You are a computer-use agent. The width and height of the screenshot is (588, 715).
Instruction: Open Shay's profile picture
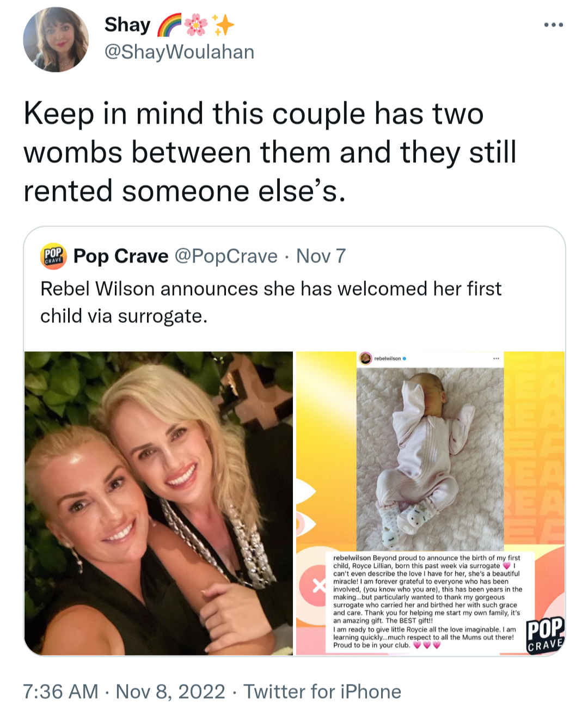[x=56, y=40]
